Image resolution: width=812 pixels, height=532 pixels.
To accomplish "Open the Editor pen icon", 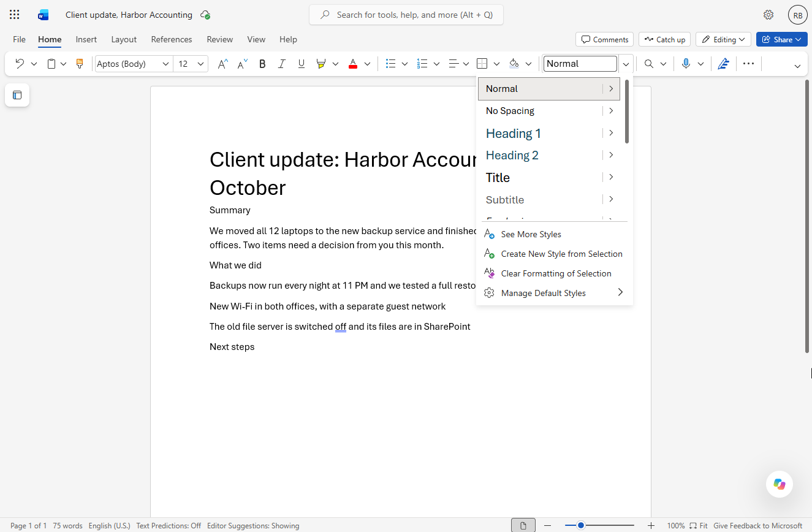I will click(723, 64).
